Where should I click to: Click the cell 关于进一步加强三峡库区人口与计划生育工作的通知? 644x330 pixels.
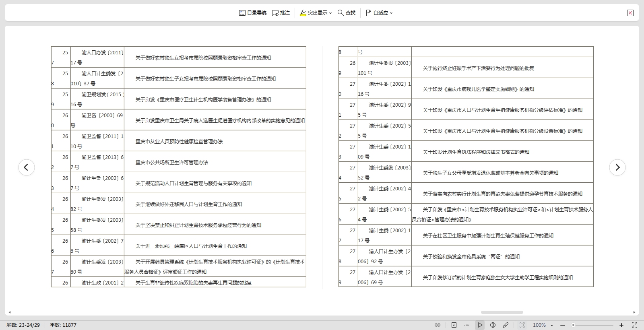click(215, 245)
